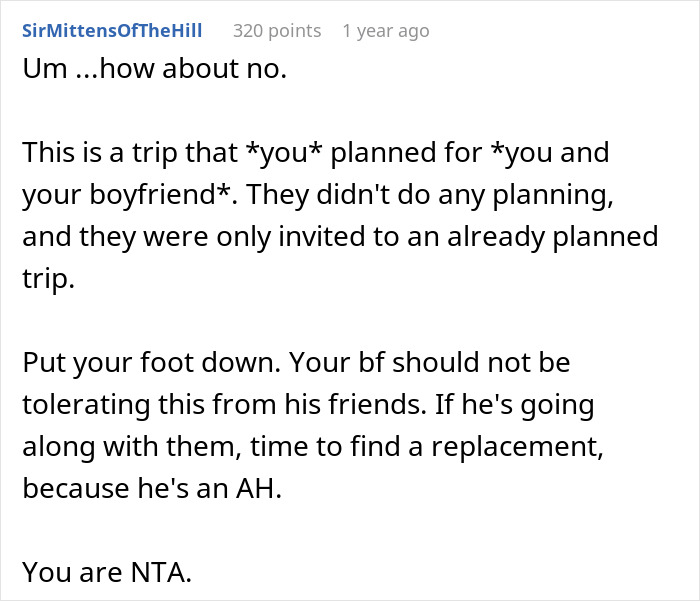Click the 320 points score

coord(277,31)
